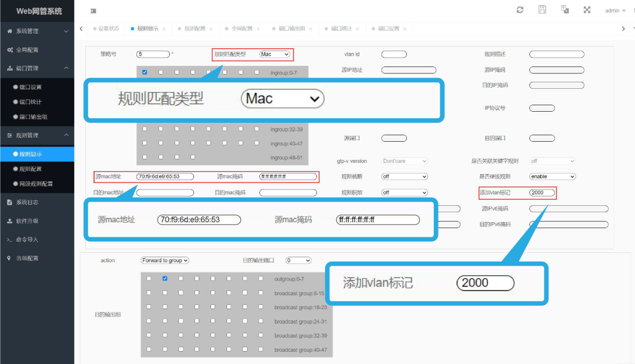The width and height of the screenshot is (635, 364).
Task: Click the 目的mac地址 input field
Action: pos(165,193)
